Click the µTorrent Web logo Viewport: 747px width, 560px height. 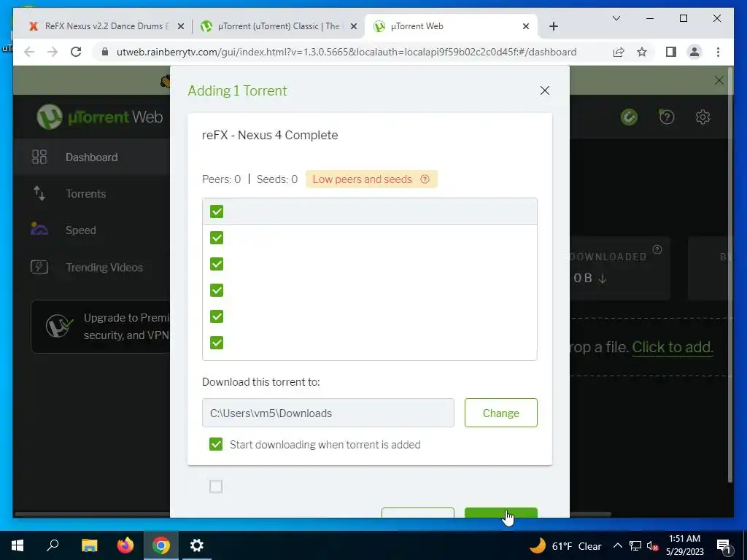(x=100, y=117)
